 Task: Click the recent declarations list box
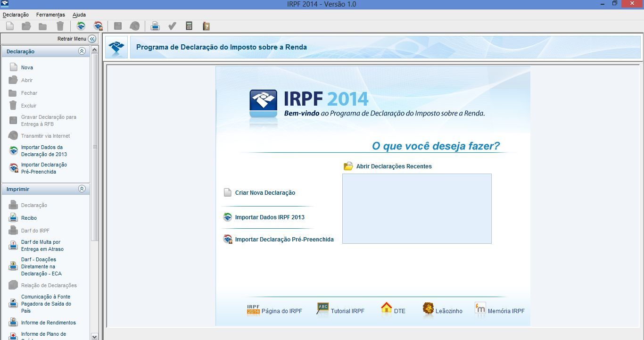tap(417, 208)
